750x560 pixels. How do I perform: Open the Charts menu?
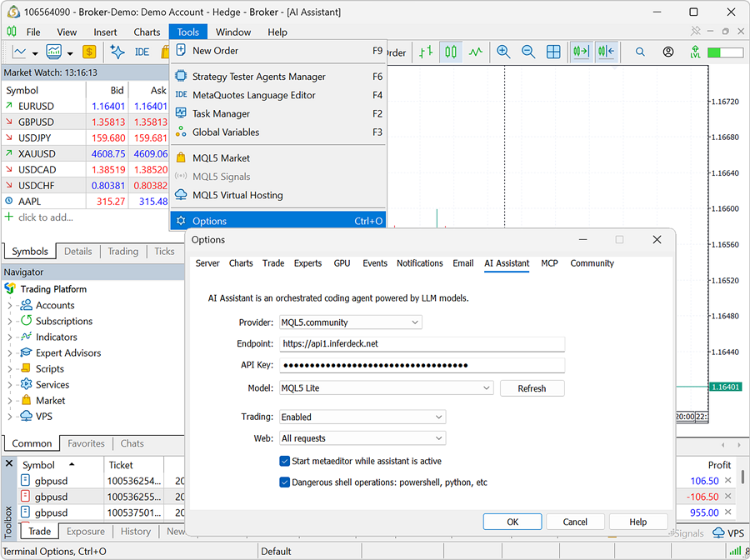[x=147, y=32]
